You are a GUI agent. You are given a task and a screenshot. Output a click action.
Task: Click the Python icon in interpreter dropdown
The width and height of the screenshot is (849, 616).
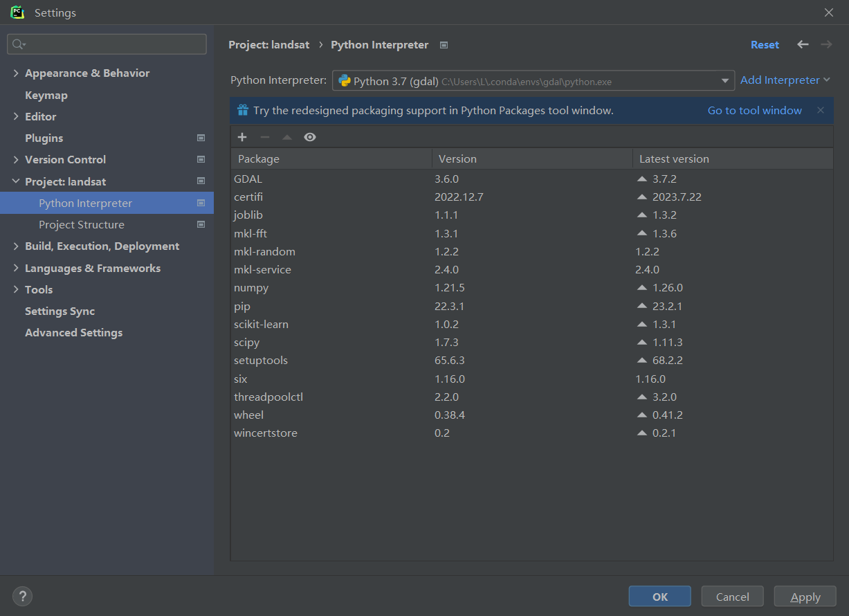pos(344,80)
